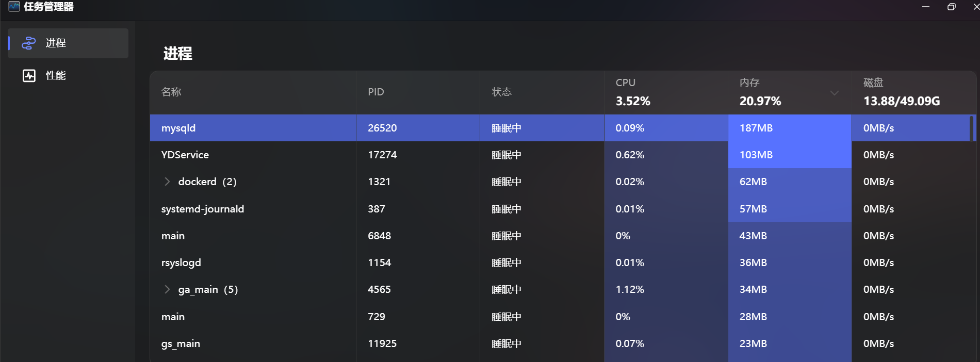
Task: Select the rsyslogd process row
Action: (560, 262)
